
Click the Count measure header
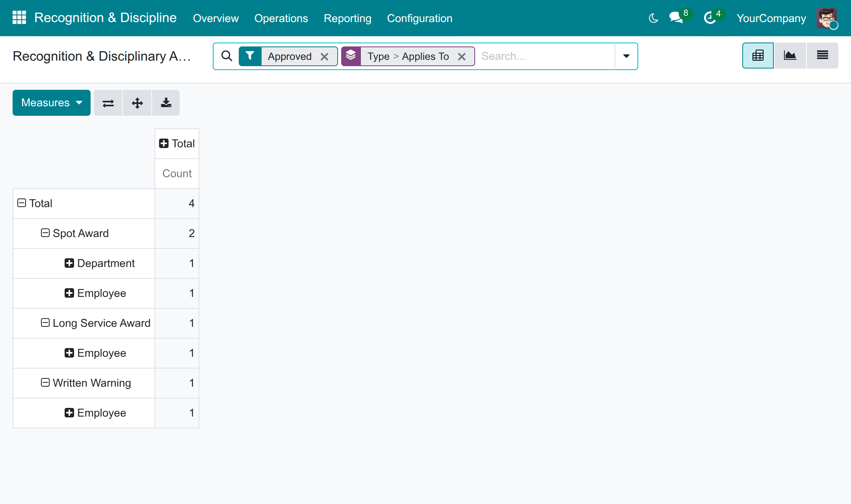click(x=177, y=173)
